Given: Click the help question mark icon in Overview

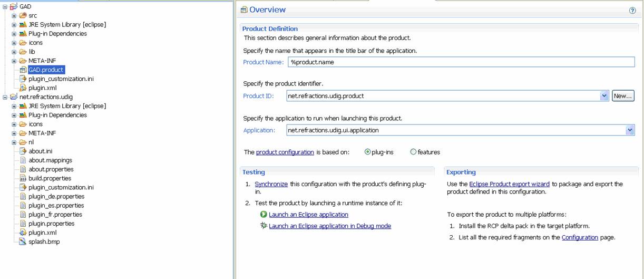Looking at the screenshot, I should (x=632, y=11).
